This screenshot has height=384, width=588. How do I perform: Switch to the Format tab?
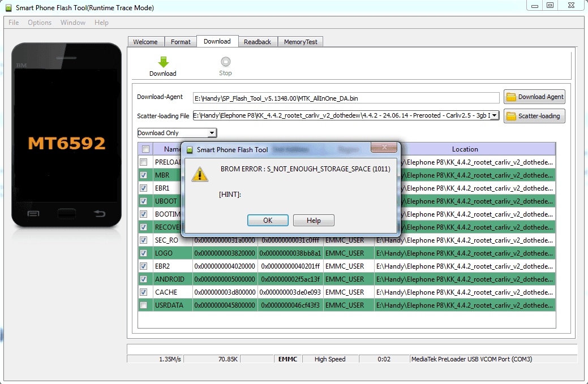[181, 42]
